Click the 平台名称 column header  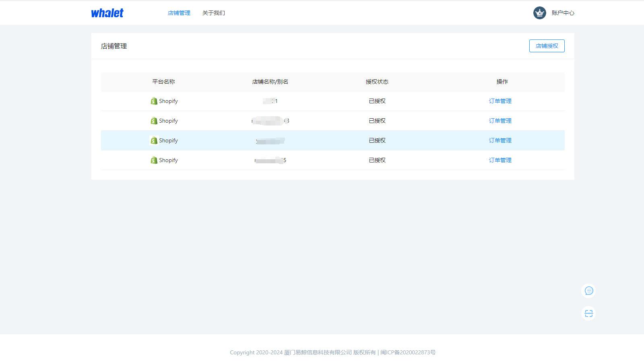tap(164, 82)
